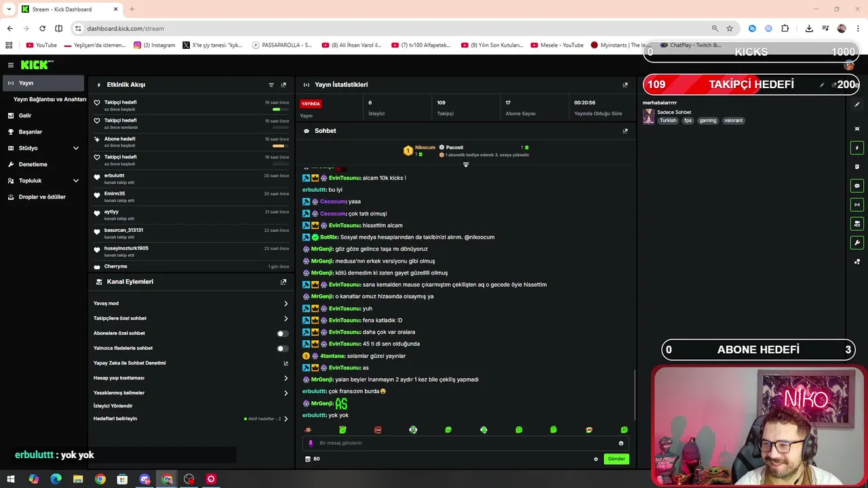This screenshot has height=488, width=868.
Task: Click the purple microphone icon in chat input
Action: click(311, 443)
